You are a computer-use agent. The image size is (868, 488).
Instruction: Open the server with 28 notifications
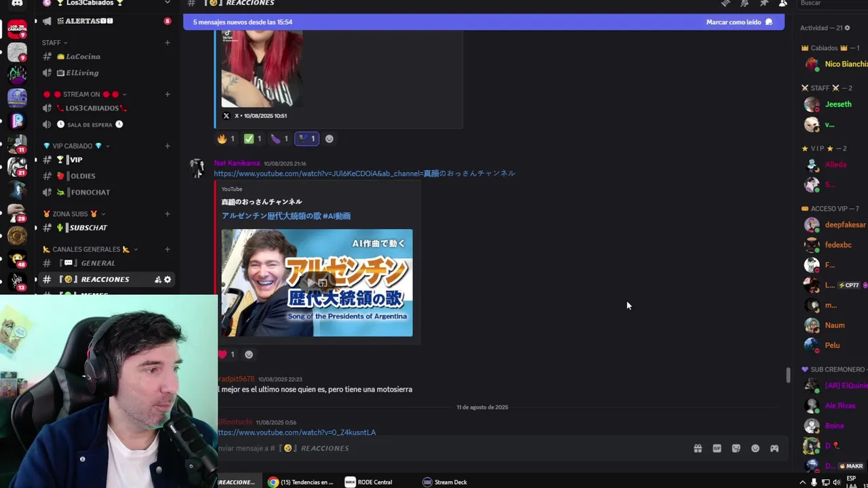(x=17, y=213)
